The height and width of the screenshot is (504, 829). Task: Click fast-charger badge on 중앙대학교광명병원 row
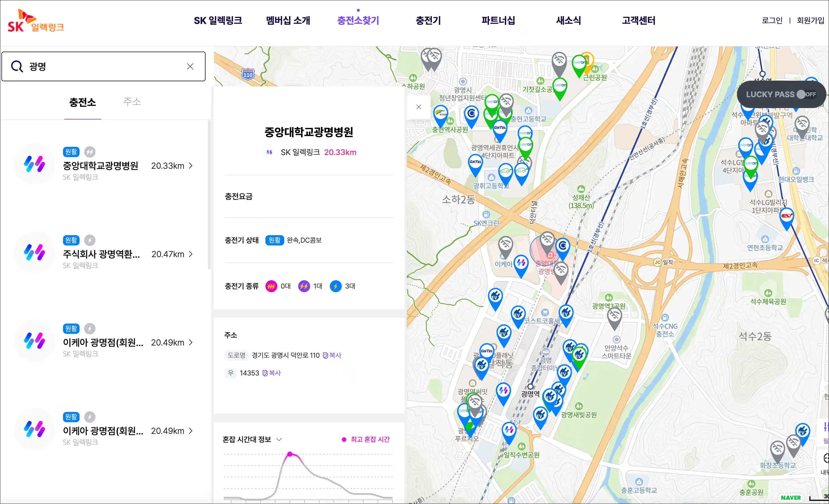point(90,152)
